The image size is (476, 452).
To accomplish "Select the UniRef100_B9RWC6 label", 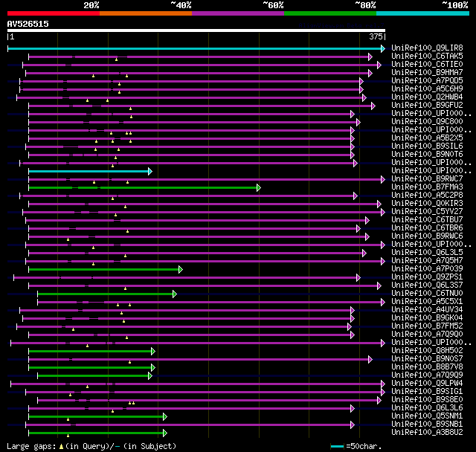I will pos(427,236).
